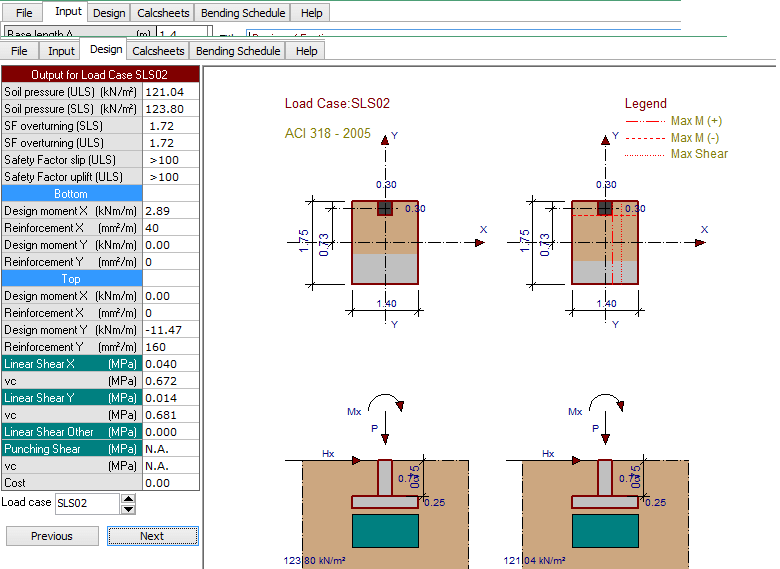This screenshot has width=780, height=569.
Task: Select Bottom Design moment X value 2.89
Action: pos(171,211)
